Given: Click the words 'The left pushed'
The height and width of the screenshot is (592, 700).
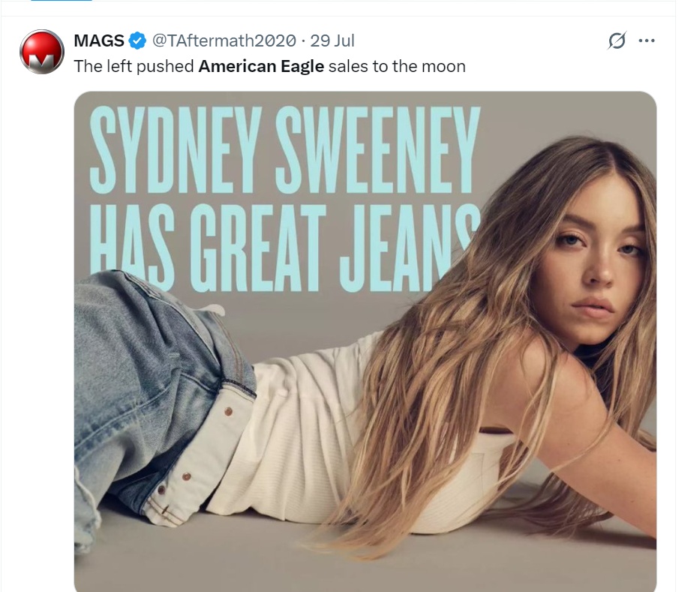Looking at the screenshot, I should click(x=134, y=66).
